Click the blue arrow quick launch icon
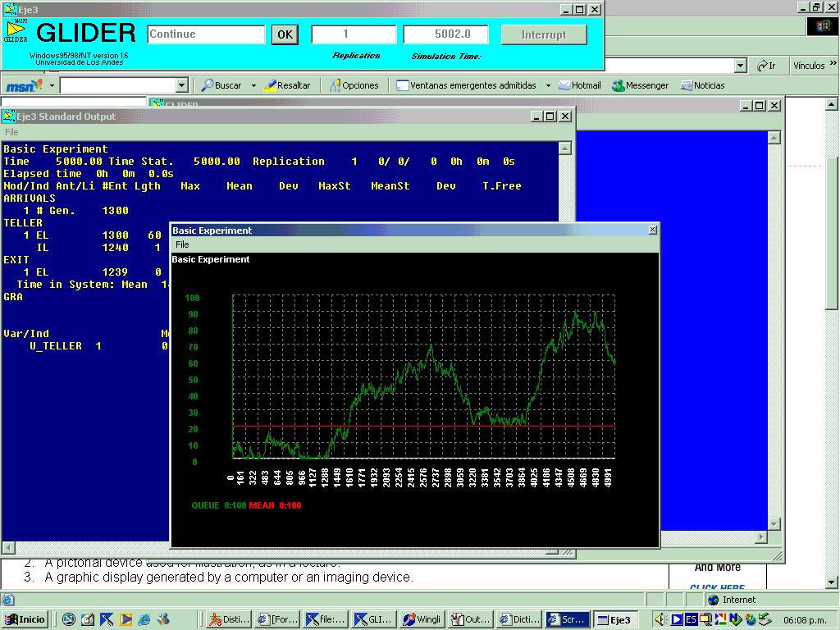The image size is (840, 630). [107, 619]
